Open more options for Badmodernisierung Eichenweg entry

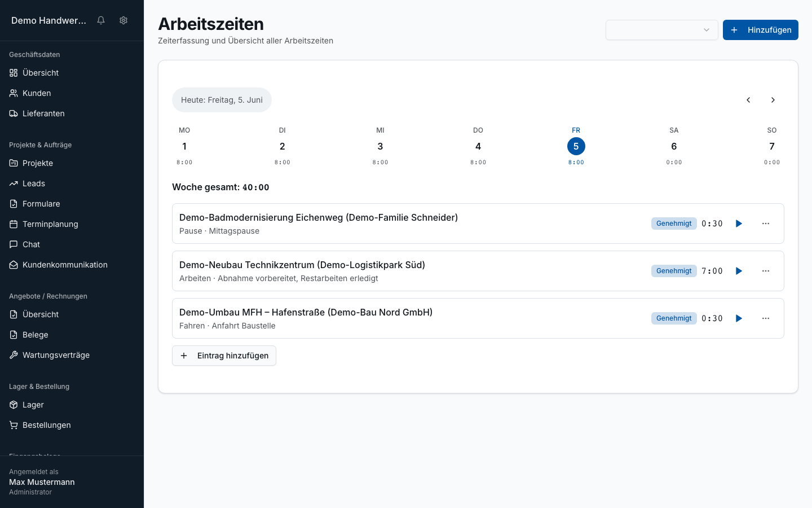tap(766, 224)
